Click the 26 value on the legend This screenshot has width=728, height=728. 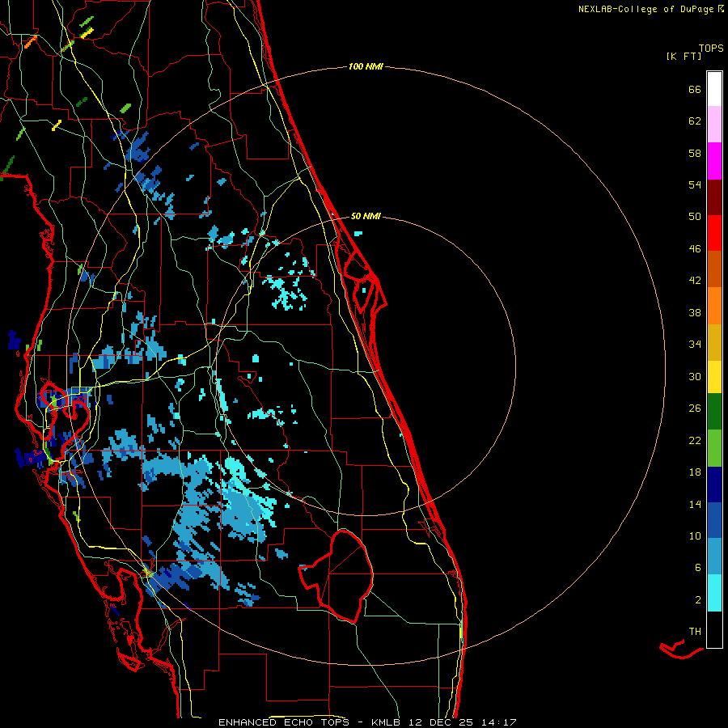tap(695, 408)
